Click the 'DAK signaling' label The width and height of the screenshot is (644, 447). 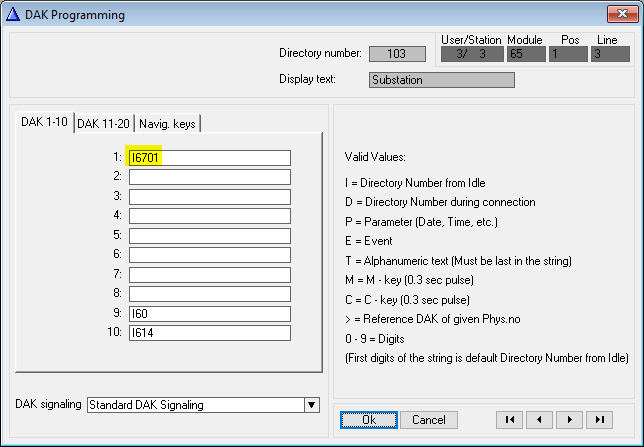point(48,404)
